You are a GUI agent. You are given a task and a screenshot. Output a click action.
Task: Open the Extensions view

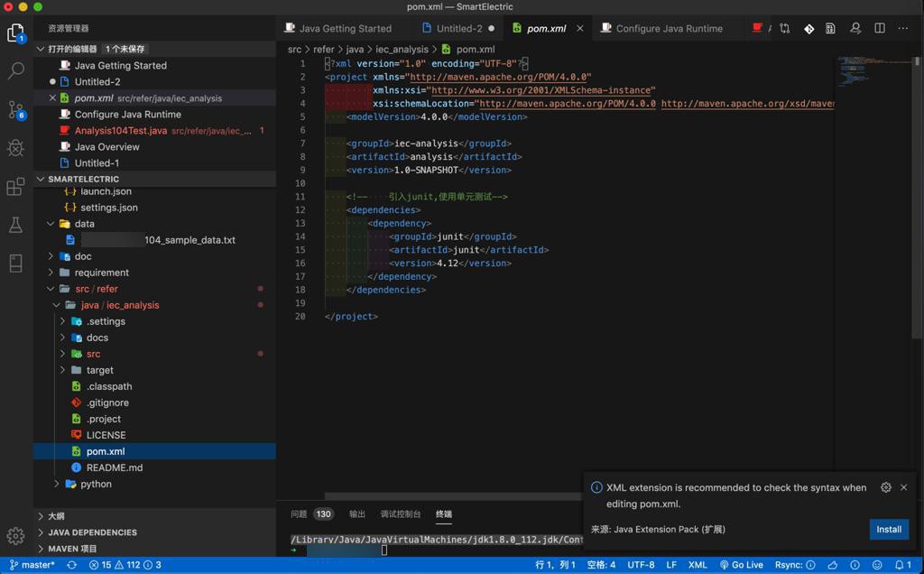click(x=15, y=187)
